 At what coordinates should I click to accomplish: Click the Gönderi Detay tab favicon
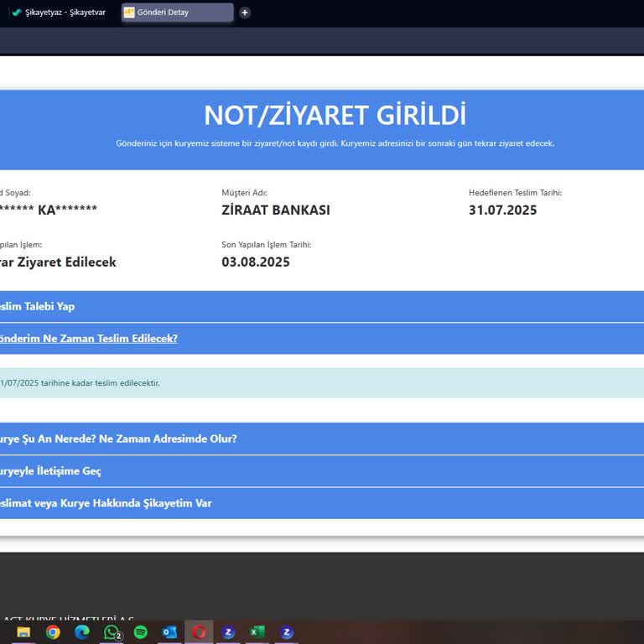pyautogui.click(x=129, y=13)
